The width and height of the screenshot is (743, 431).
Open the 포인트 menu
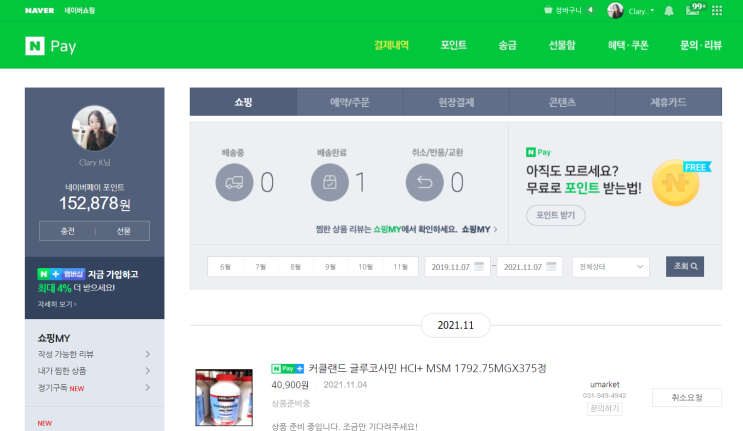[453, 45]
